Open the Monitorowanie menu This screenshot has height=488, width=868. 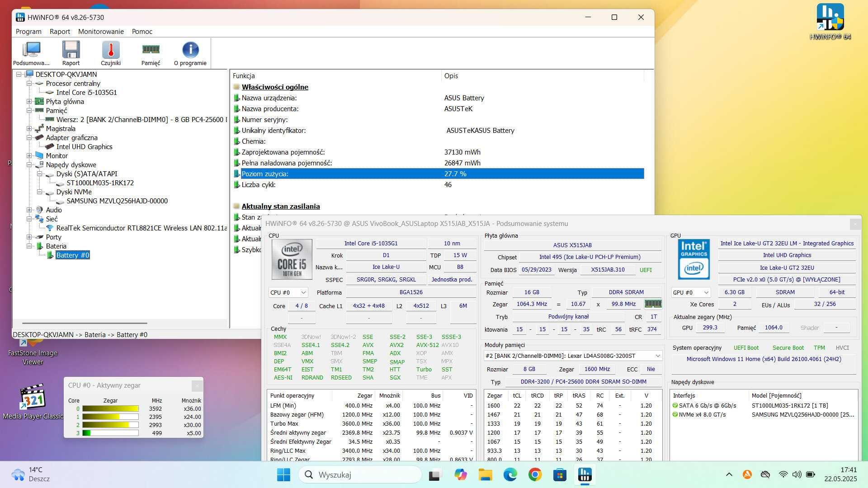tap(101, 31)
